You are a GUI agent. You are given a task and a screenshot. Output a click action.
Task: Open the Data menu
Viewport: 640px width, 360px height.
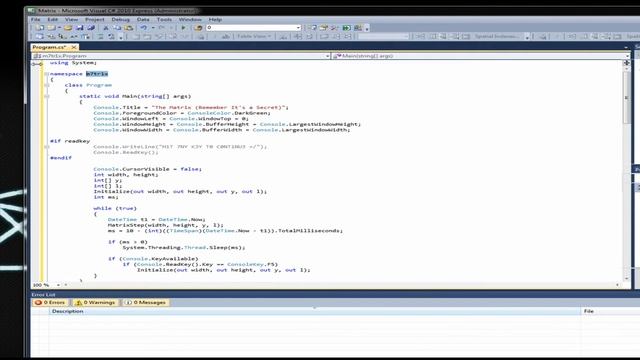(x=143, y=19)
